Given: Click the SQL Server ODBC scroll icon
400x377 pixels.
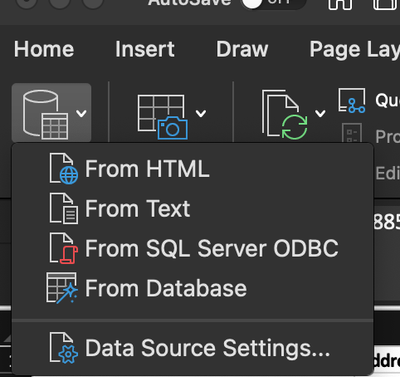Looking at the screenshot, I should pyautogui.click(x=64, y=248).
